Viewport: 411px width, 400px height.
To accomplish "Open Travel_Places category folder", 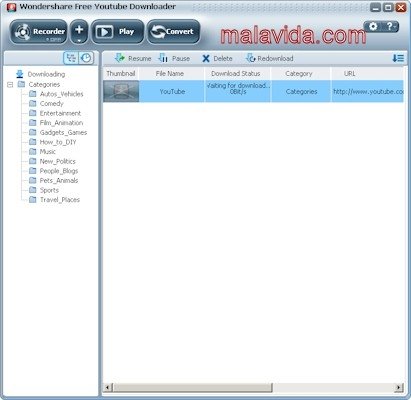I will (x=55, y=200).
